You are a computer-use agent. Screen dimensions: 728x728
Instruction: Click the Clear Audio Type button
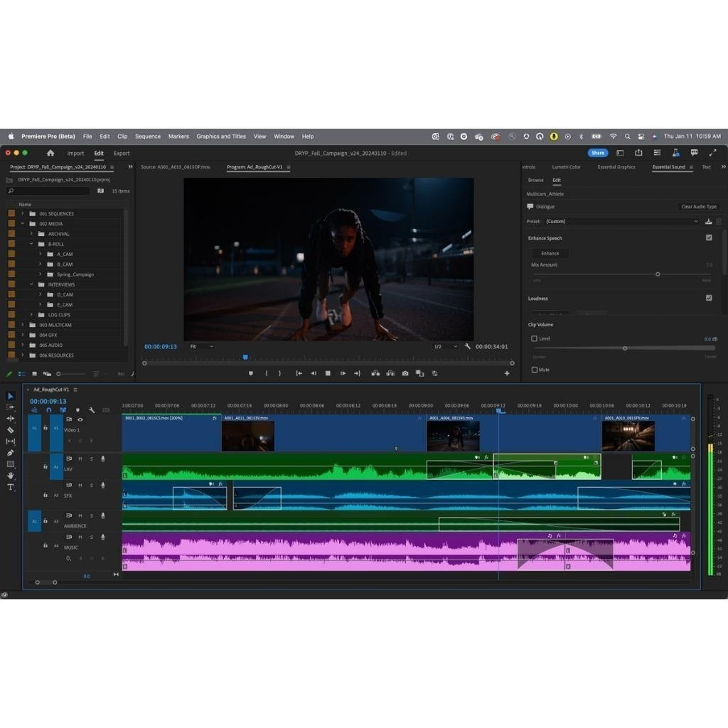coord(698,207)
